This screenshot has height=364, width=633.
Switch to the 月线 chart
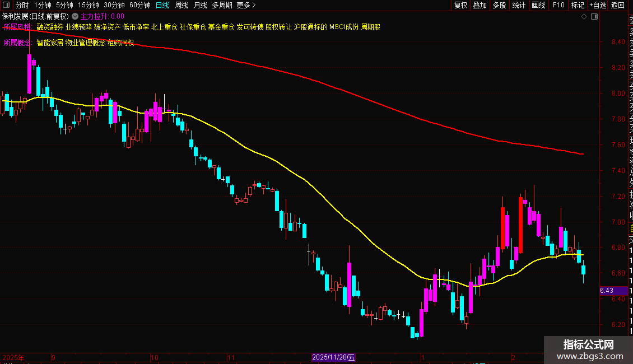200,5
